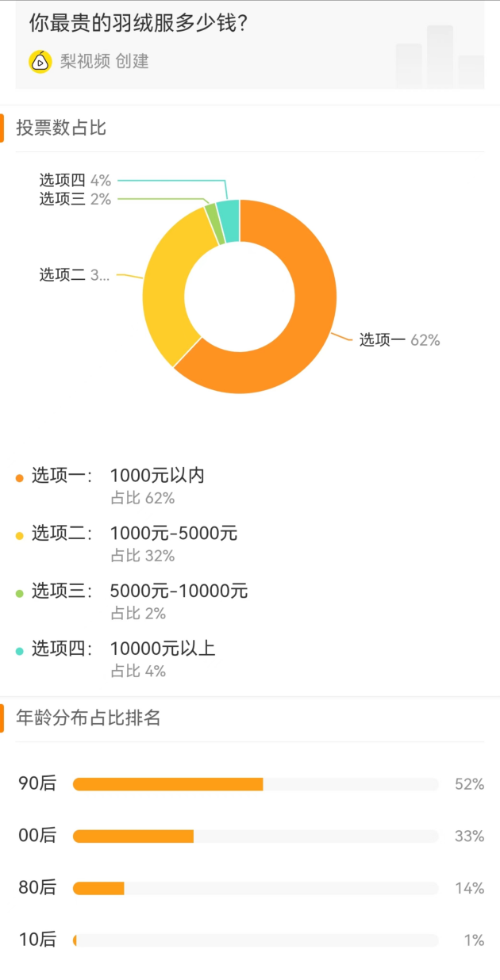The width and height of the screenshot is (500, 980).
Task: Click the bar chart graphic in header
Action: point(440,57)
